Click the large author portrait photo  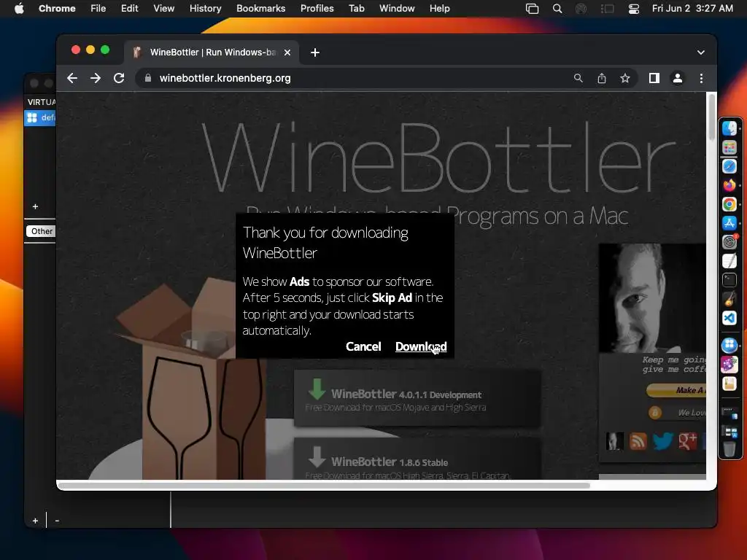(652, 298)
